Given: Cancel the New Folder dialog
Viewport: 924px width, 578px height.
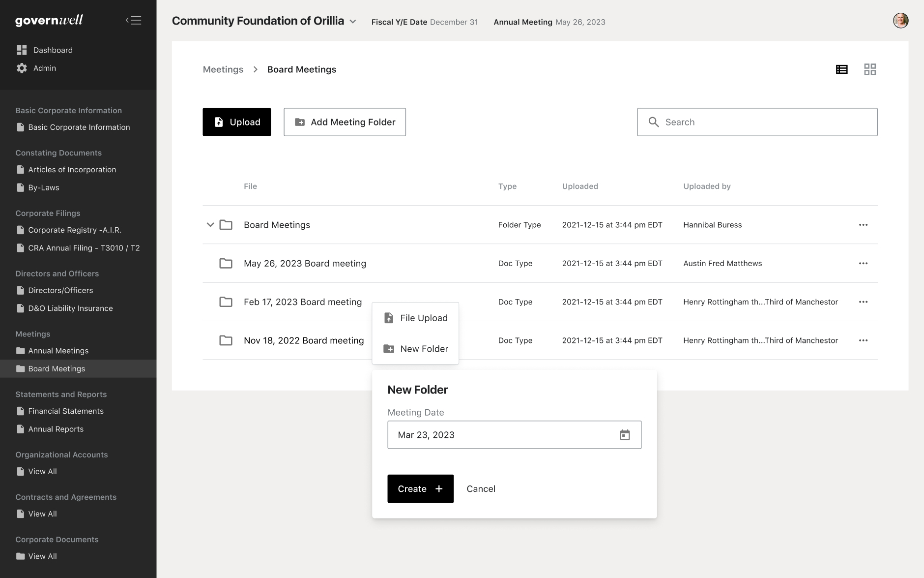Looking at the screenshot, I should pos(481,489).
